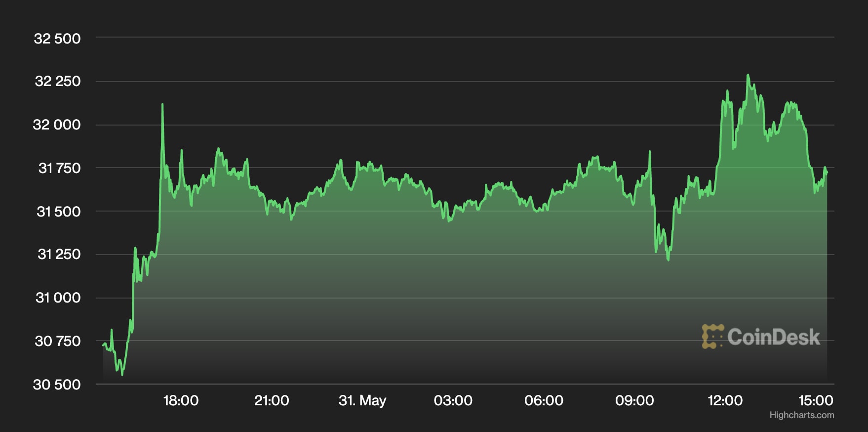Select the 03:00 time axis label
The image size is (868, 432).
click(x=453, y=400)
